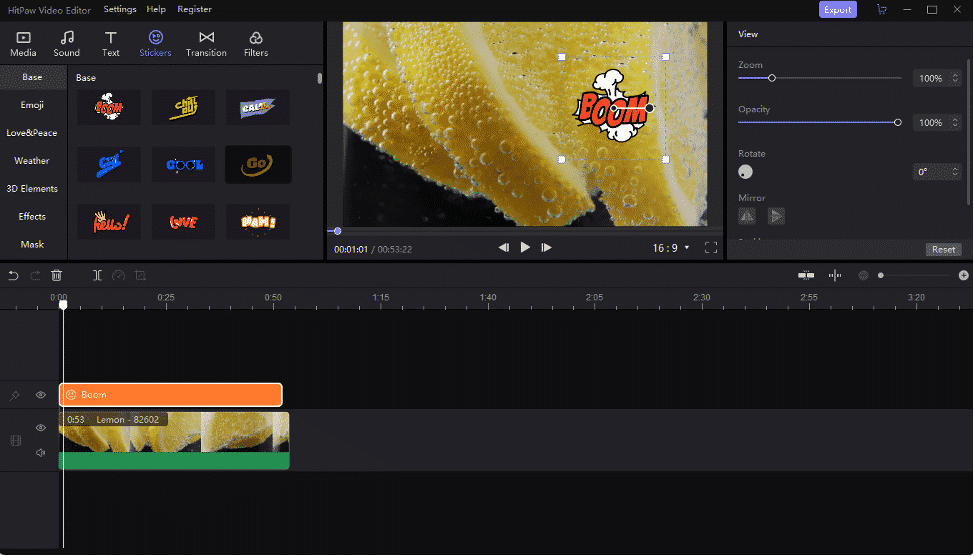Image resolution: width=974 pixels, height=556 pixels.
Task: Click the timeline zoom slider handle
Action: click(x=881, y=275)
